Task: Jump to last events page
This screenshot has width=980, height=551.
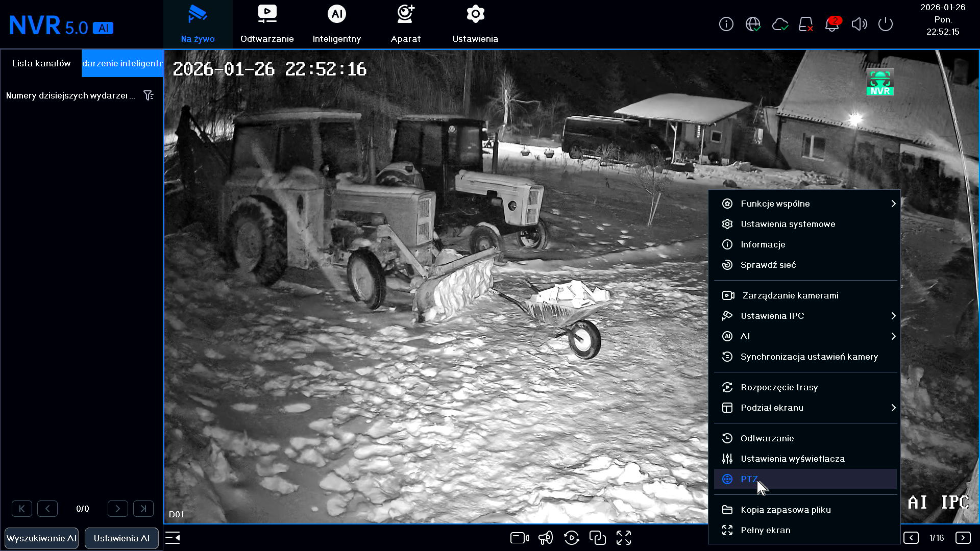Action: click(143, 509)
